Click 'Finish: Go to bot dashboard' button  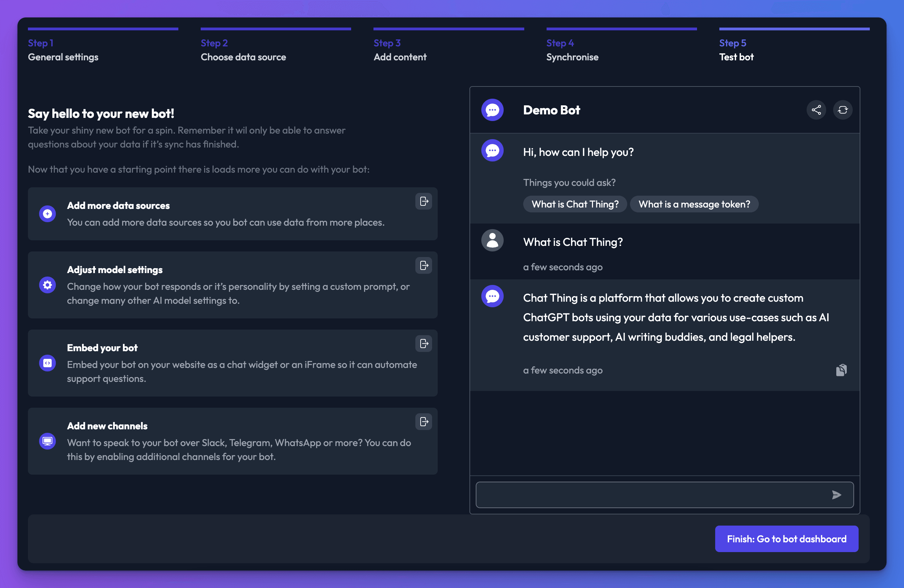[x=787, y=539]
